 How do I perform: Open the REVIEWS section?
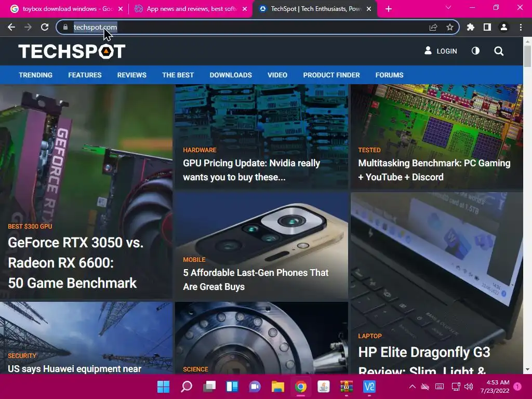click(131, 75)
